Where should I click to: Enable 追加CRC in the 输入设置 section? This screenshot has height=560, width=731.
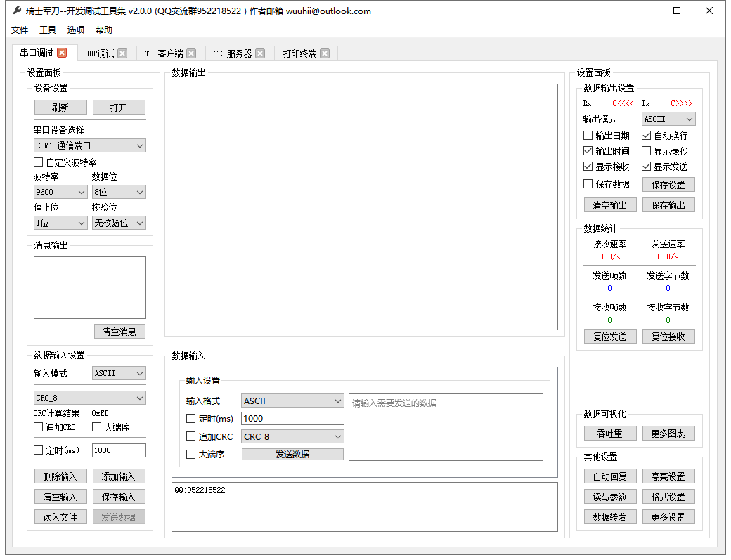[x=190, y=436]
